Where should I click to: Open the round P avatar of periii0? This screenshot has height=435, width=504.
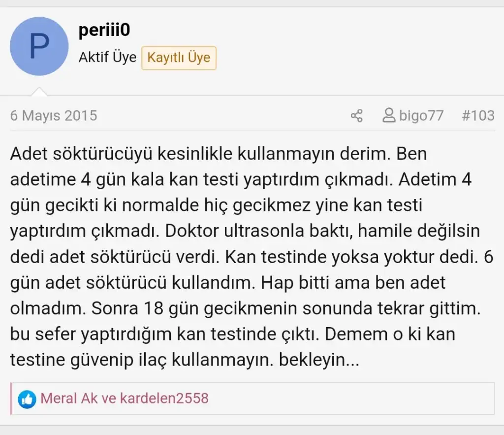tap(39, 46)
